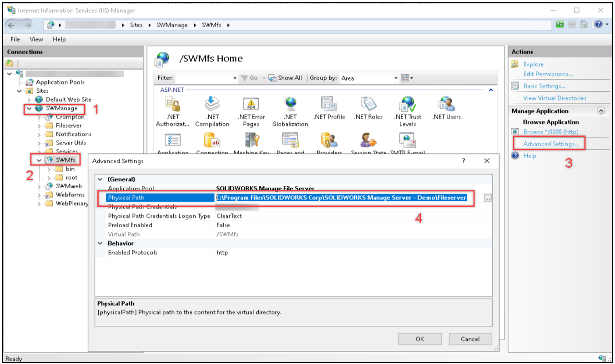615x364 pixels.
Task: Open the Machine Key feature
Action: pyautogui.click(x=251, y=141)
